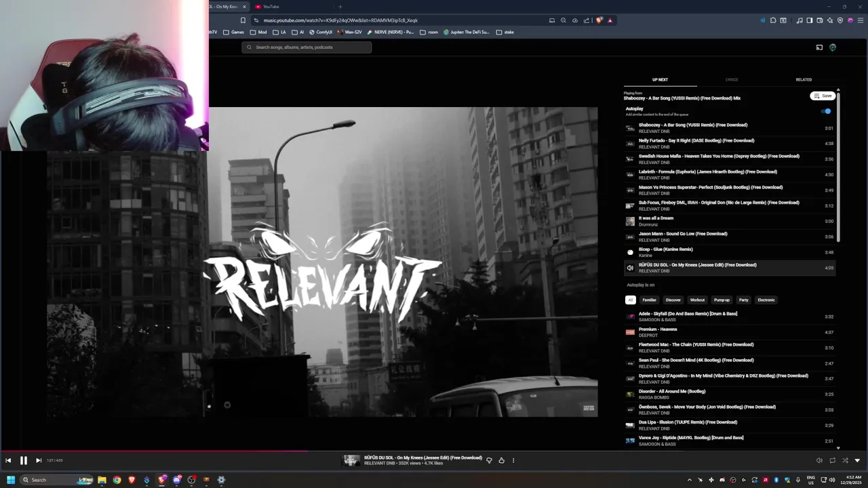
Task: Click the now playing thumbnail in player bar
Action: [351, 460]
